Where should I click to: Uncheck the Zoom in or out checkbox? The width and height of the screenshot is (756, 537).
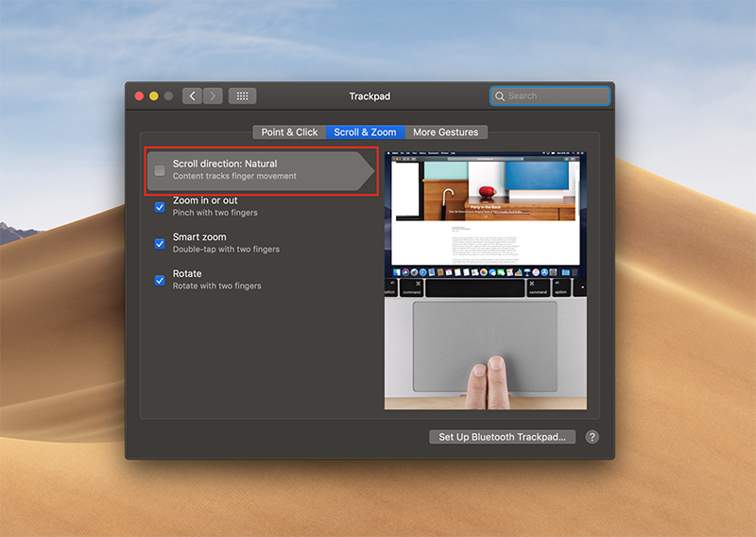pyautogui.click(x=160, y=207)
